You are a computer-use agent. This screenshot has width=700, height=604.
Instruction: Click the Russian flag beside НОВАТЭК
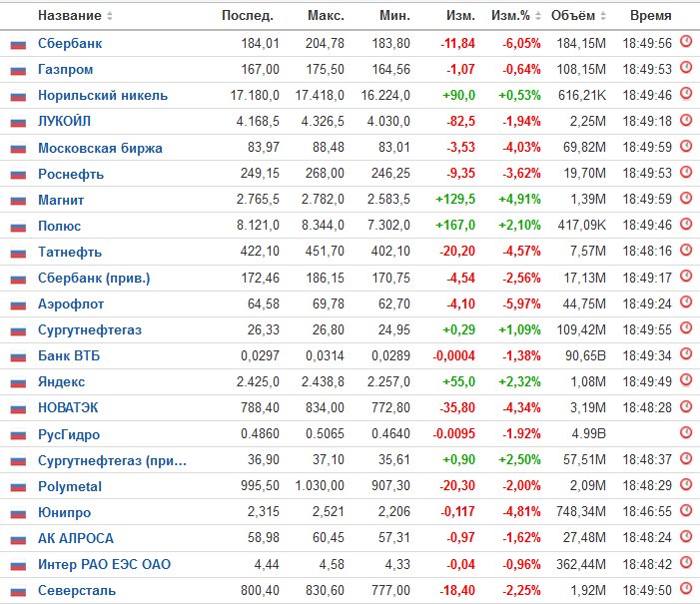(x=18, y=408)
